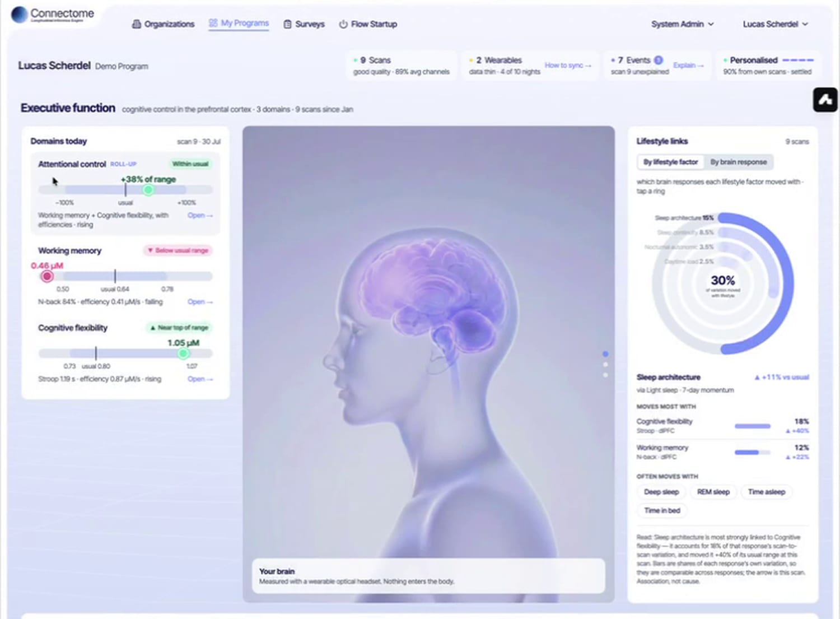Viewport: 840px width, 619px height.
Task: Click the Explain link for Events
Action: [x=688, y=66]
